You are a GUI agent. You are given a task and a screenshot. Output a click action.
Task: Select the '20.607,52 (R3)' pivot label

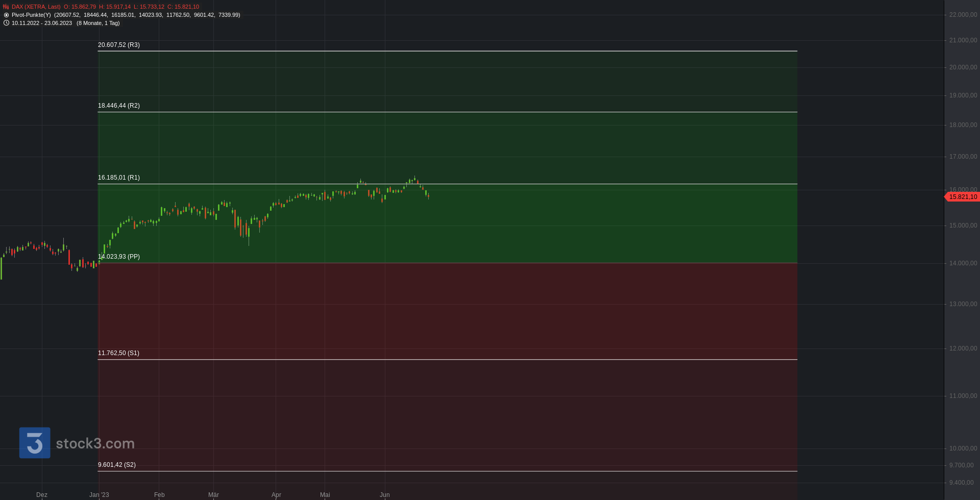point(119,45)
